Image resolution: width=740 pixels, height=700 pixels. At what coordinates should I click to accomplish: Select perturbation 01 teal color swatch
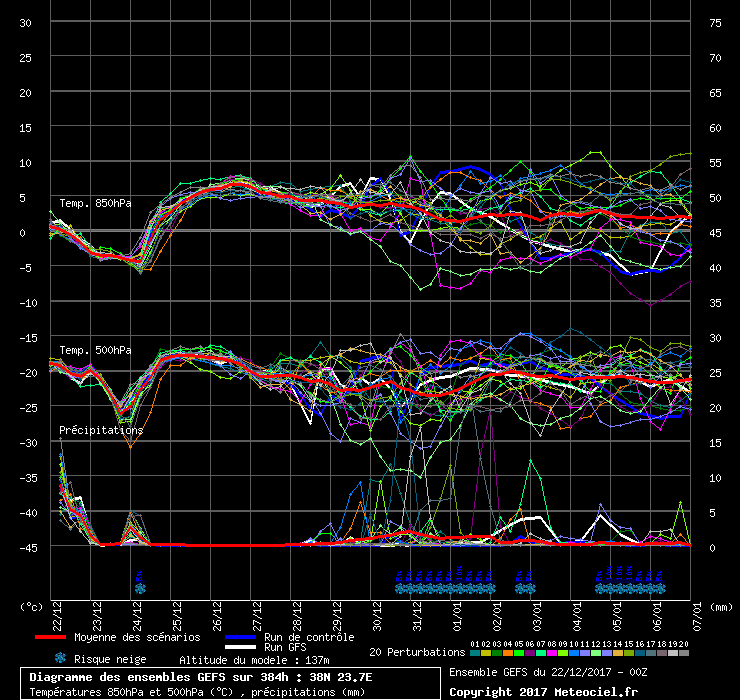coord(475,653)
